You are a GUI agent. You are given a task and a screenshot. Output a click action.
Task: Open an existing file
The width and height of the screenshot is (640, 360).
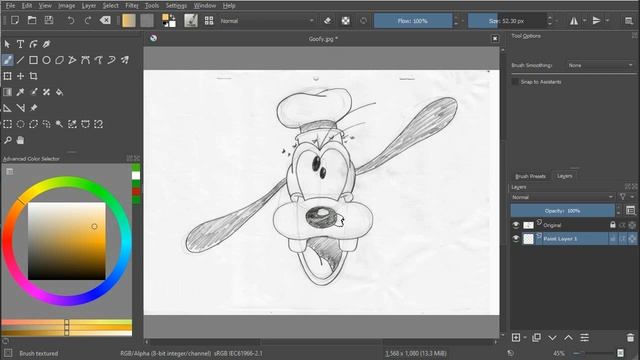coord(32,20)
